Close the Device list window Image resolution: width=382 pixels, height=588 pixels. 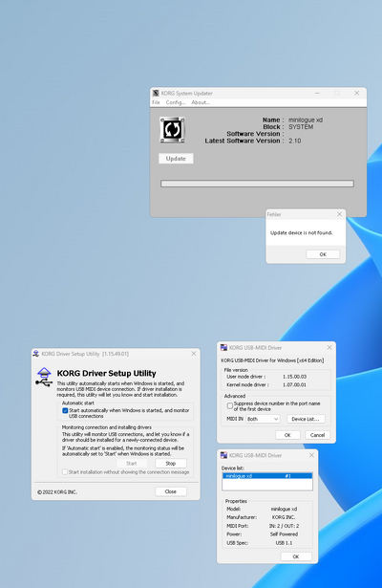311,455
